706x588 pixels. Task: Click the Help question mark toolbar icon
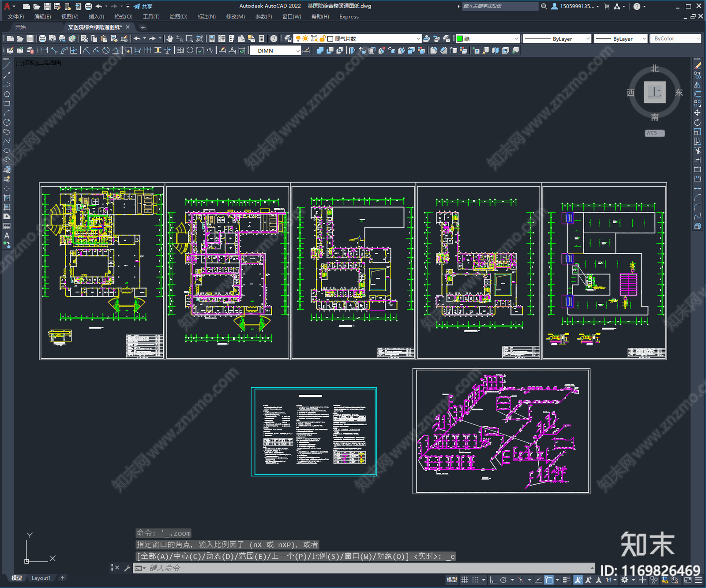click(x=274, y=39)
